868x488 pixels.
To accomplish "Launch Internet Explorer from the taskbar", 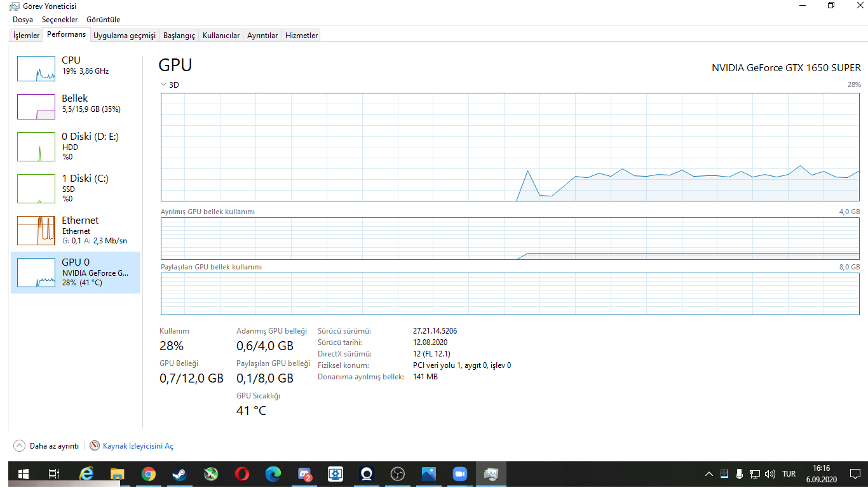I will coord(86,474).
